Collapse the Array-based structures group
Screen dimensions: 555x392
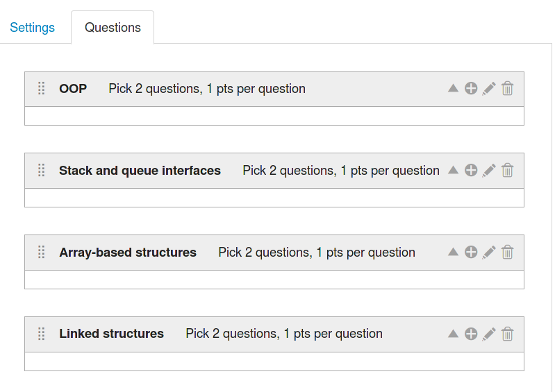[453, 253]
